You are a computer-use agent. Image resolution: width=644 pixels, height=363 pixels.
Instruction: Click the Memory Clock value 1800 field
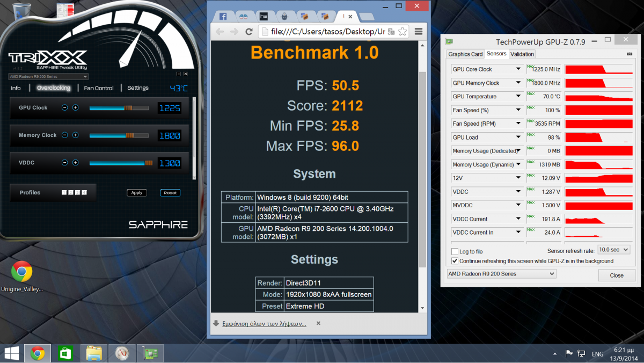169,136
